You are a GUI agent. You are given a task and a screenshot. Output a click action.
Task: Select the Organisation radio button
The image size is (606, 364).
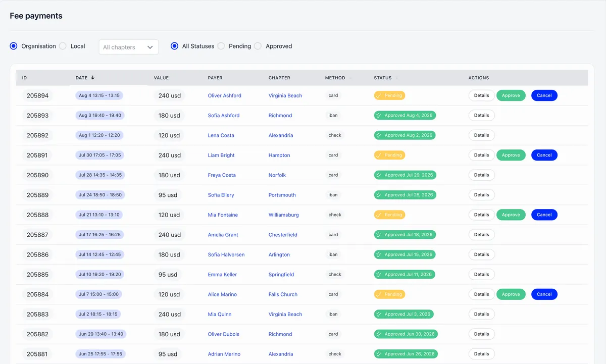(14, 46)
